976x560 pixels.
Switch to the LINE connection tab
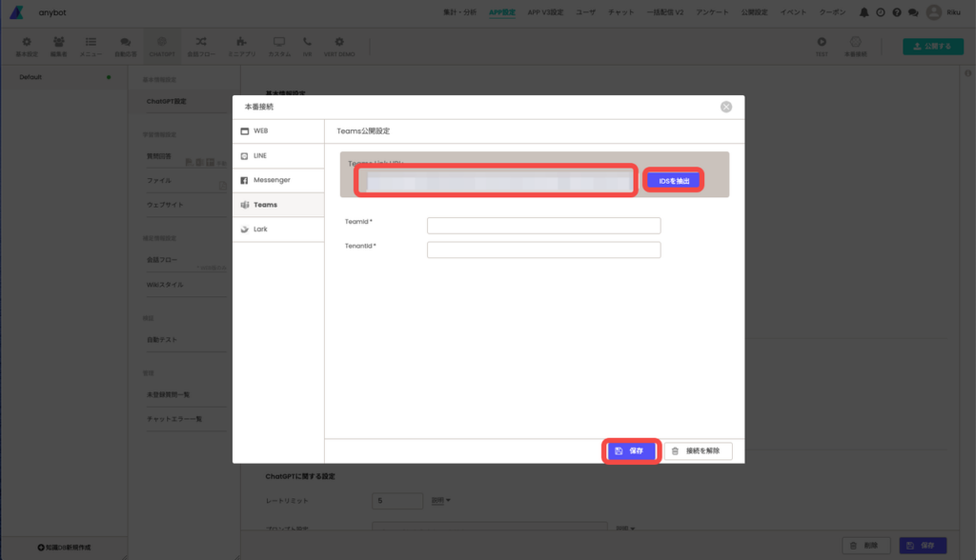point(278,155)
